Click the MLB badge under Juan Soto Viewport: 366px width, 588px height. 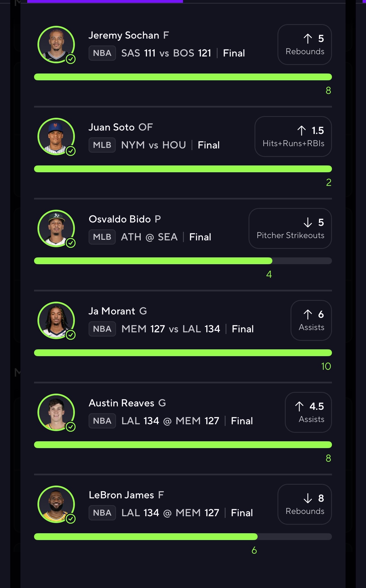coord(102,145)
